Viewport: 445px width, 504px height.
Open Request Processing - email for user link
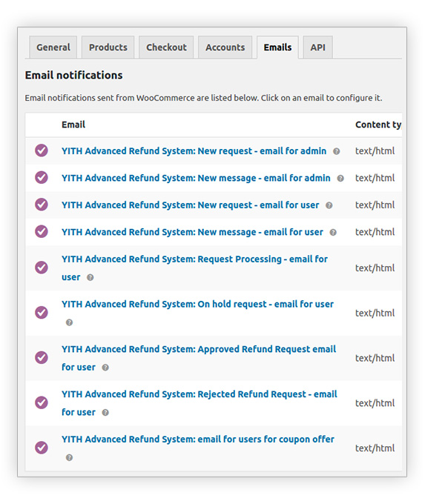(194, 259)
